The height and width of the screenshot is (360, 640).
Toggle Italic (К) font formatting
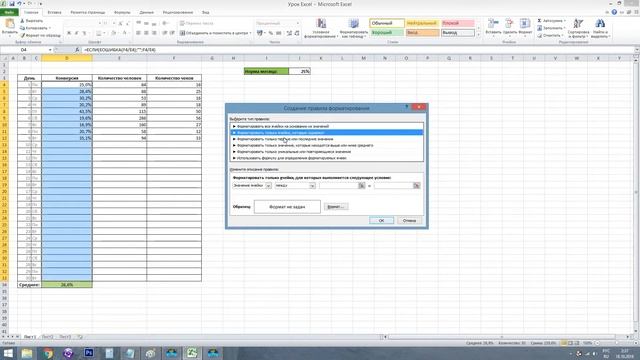76,33
